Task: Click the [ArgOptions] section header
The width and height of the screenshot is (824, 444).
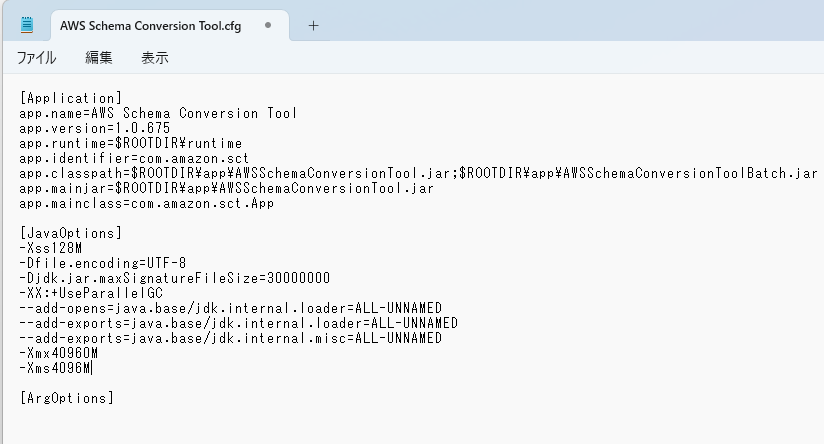Action: (67, 398)
